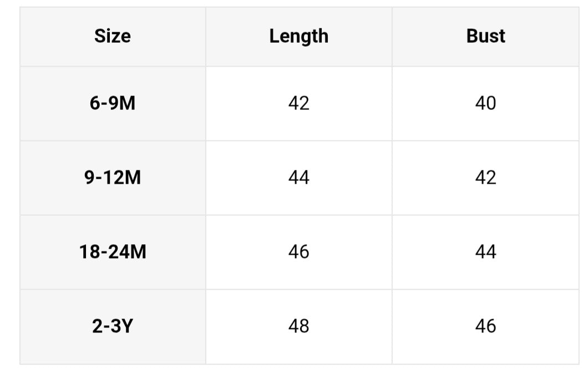Click the Bust value for 6-9M

coord(485,103)
